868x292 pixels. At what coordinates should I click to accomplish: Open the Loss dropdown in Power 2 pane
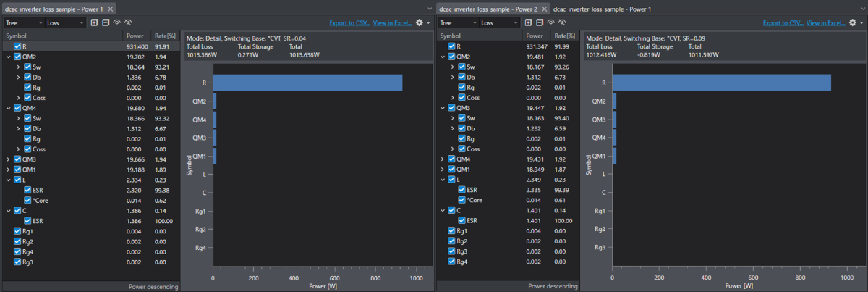click(x=499, y=22)
